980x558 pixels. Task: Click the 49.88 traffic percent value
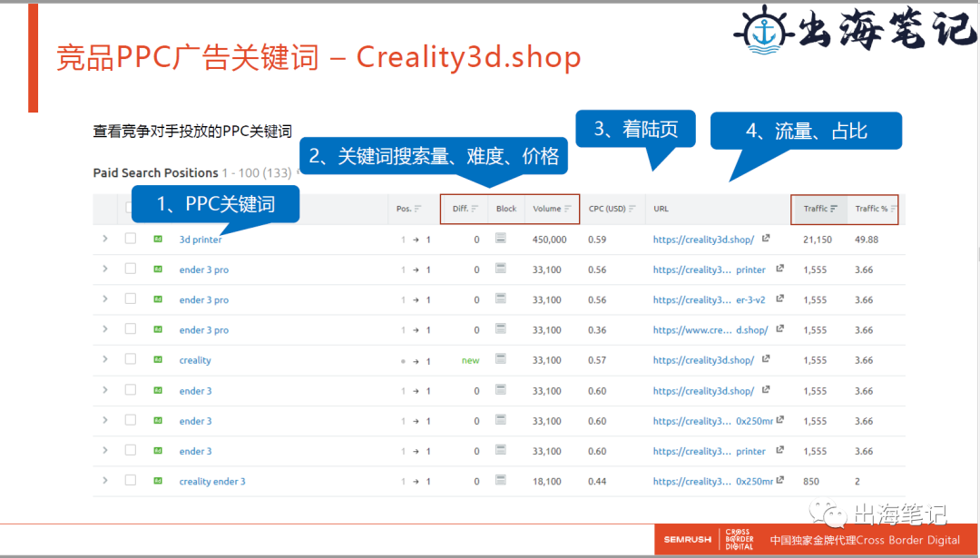[867, 240]
